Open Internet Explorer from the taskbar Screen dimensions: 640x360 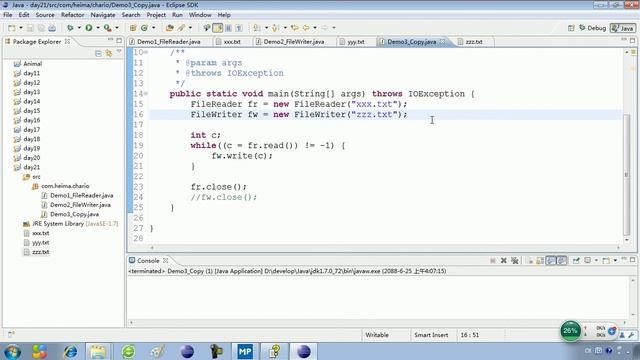(x=70, y=351)
